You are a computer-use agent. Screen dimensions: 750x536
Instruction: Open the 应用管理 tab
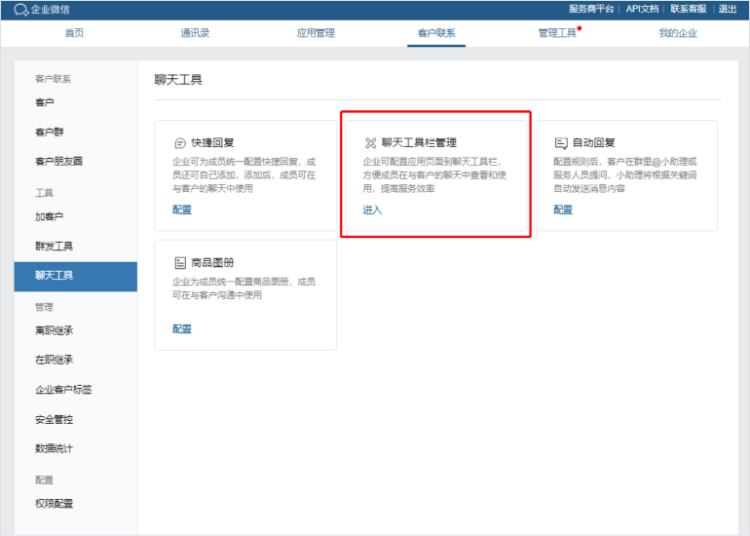(x=315, y=33)
